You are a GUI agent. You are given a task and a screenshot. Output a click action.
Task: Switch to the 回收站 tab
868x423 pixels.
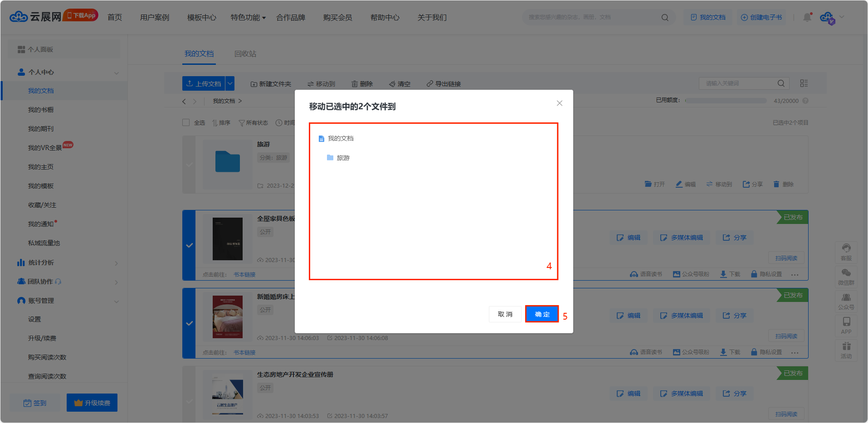(x=245, y=54)
